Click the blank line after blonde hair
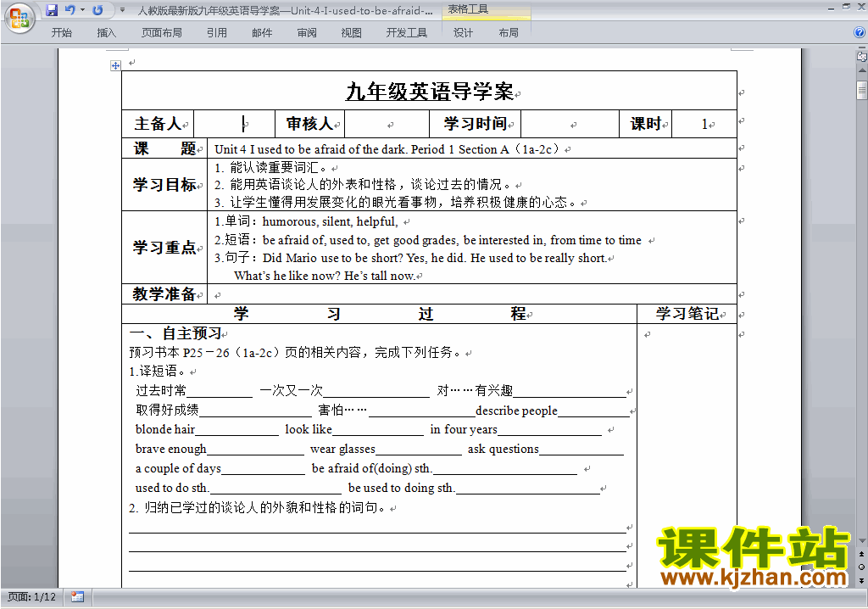This screenshot has height=609, width=868. point(237,431)
